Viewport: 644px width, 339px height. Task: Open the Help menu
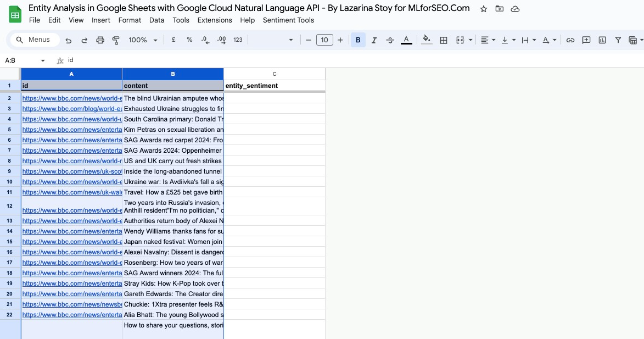[x=247, y=20]
